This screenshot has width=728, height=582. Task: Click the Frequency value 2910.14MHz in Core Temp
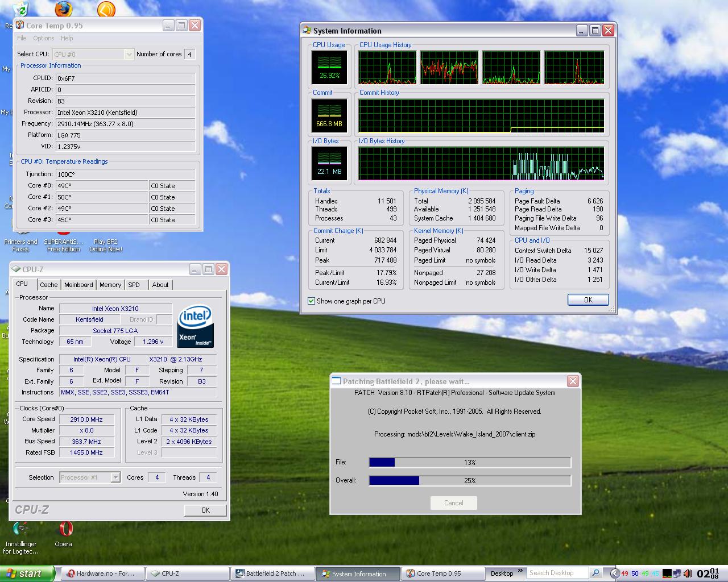(x=126, y=124)
